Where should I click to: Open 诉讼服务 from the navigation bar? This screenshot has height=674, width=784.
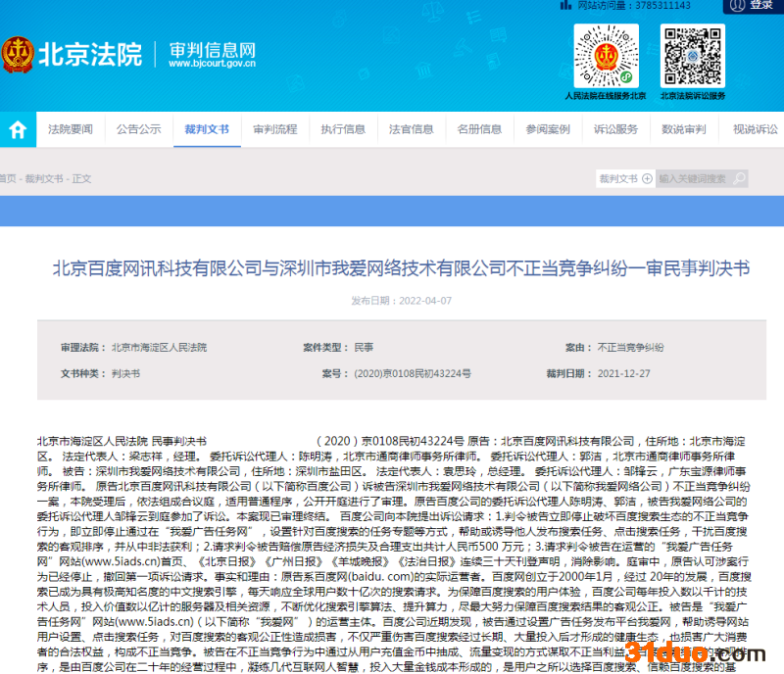615,129
